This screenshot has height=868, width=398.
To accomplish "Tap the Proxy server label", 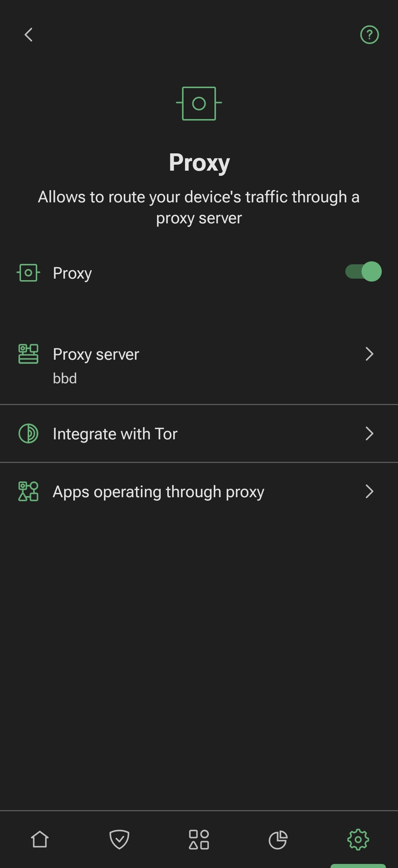I will coord(96,354).
